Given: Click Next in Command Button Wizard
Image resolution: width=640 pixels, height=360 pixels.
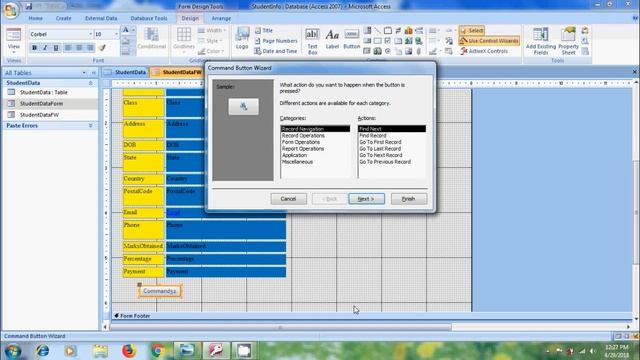Looking at the screenshot, I should click(366, 199).
